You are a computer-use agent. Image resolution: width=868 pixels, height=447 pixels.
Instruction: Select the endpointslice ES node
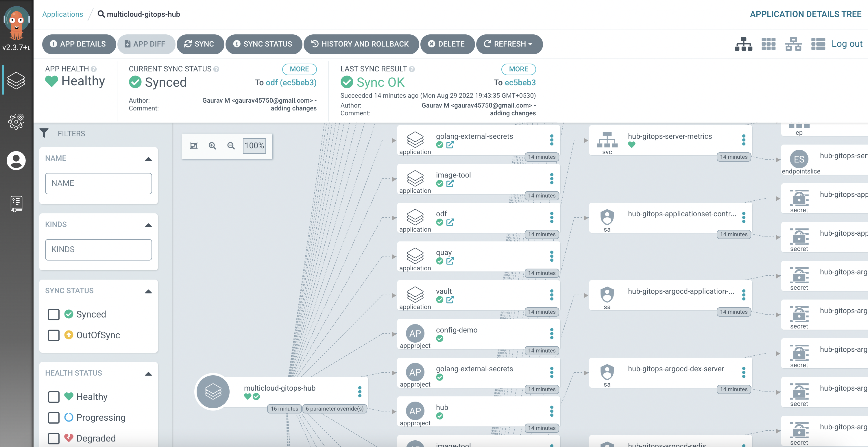click(x=825, y=160)
